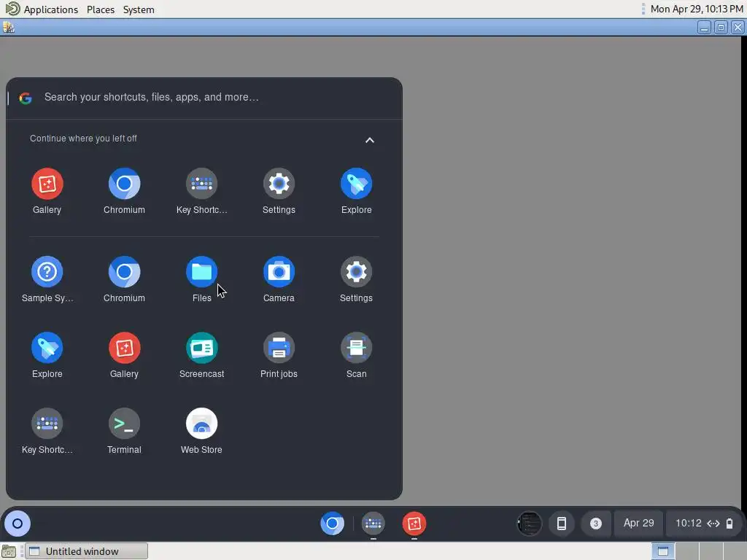Open Explore in the recent apps row
This screenshot has height=560, width=747.
[x=356, y=191]
